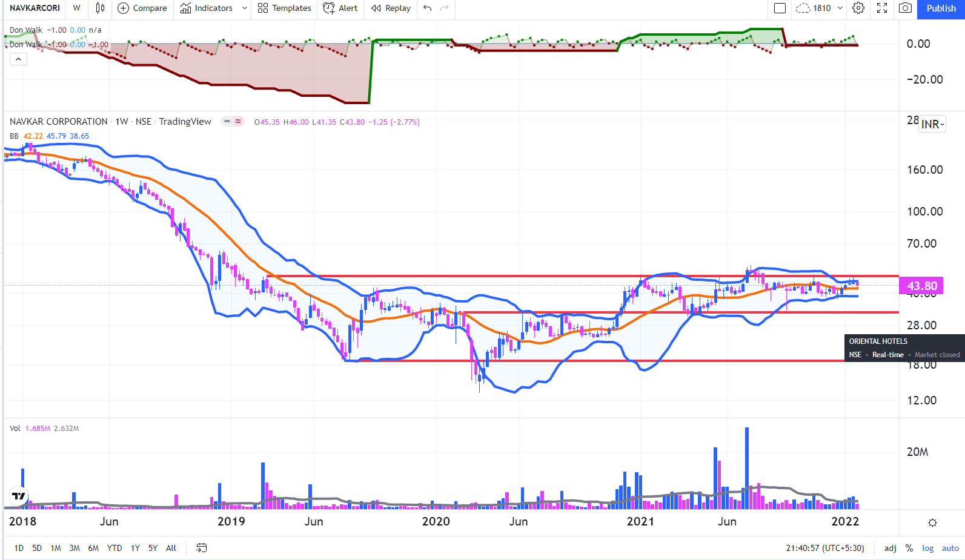This screenshot has width=965, height=560.
Task: Collapse the indicator legend chevron
Action: (18, 59)
